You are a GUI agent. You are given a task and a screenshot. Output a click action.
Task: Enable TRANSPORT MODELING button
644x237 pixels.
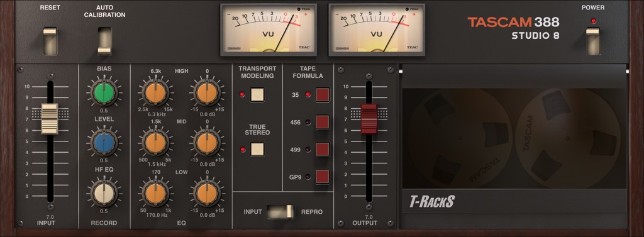(x=257, y=94)
